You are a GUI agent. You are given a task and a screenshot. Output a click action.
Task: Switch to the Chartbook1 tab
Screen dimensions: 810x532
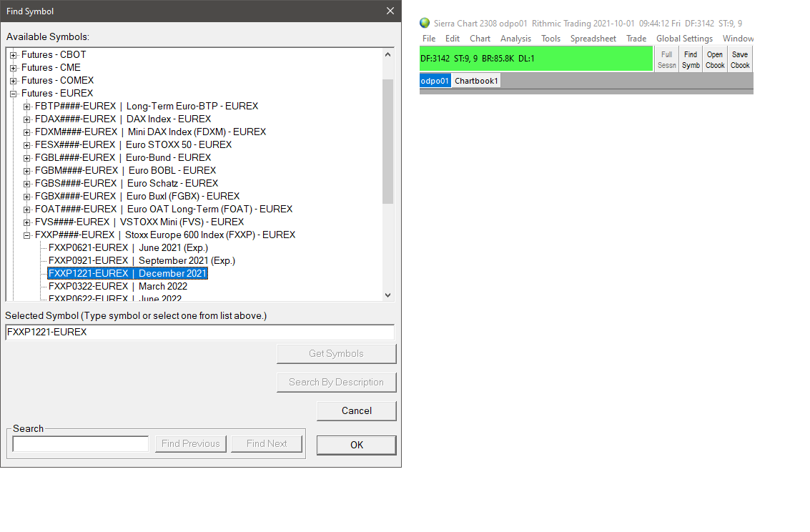tap(476, 81)
